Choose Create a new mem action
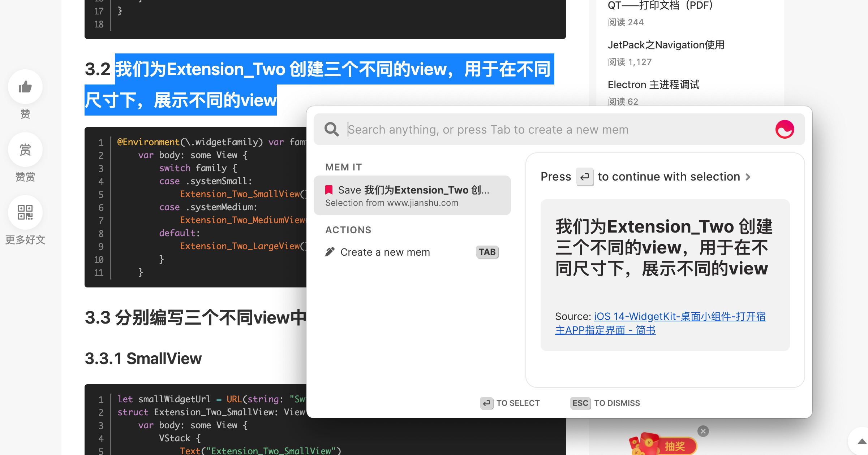This screenshot has width=868, height=455. [385, 252]
